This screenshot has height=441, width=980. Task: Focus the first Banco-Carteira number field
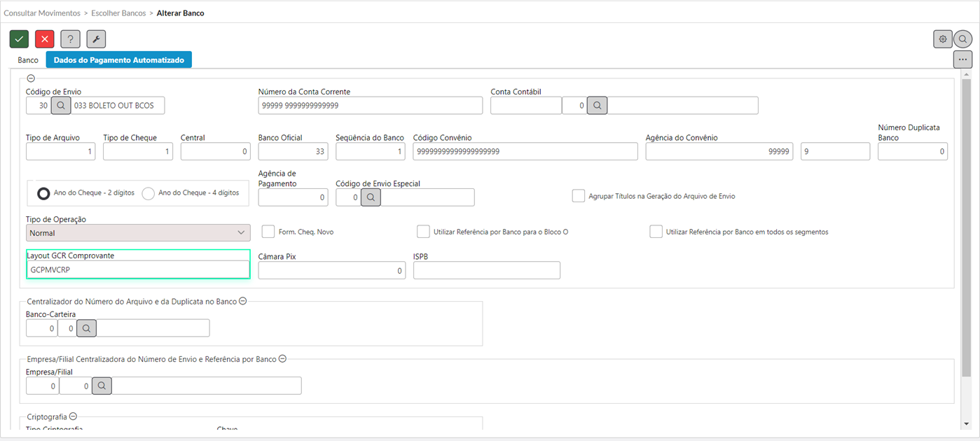coord(41,328)
